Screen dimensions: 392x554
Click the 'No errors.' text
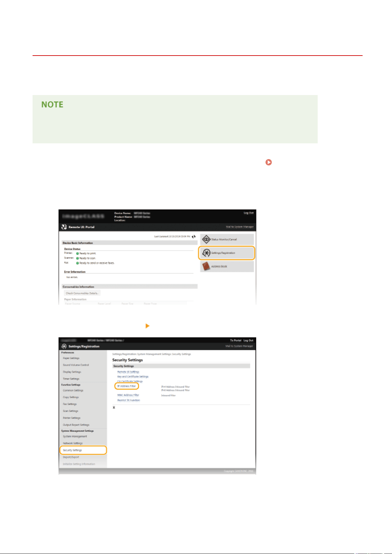(x=72, y=277)
